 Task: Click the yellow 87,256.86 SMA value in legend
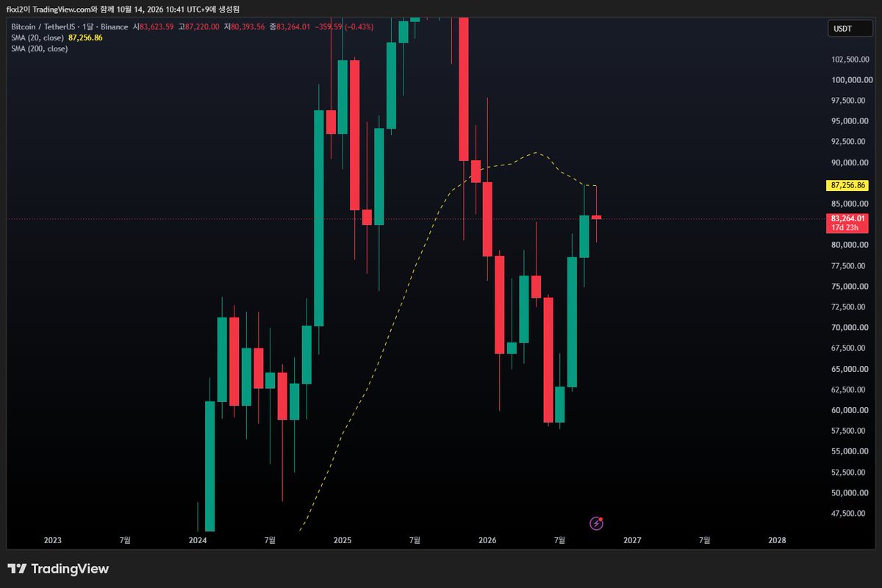pos(85,37)
